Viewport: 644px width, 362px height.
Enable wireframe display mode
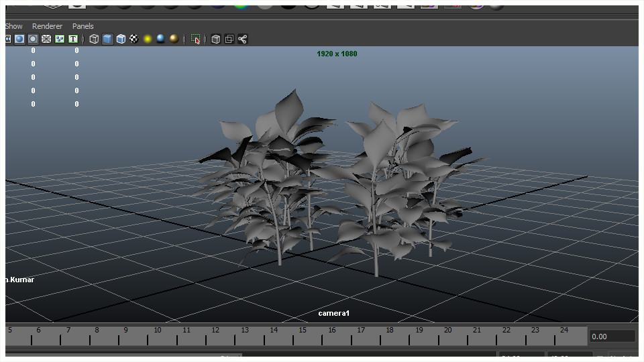pyautogui.click(x=94, y=39)
